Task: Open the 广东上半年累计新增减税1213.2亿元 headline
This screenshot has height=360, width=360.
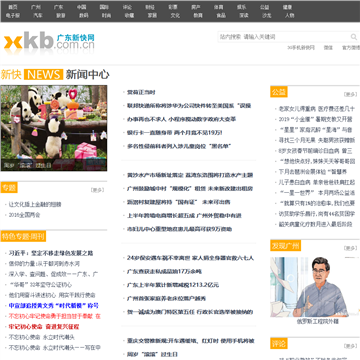Action: (x=173, y=285)
